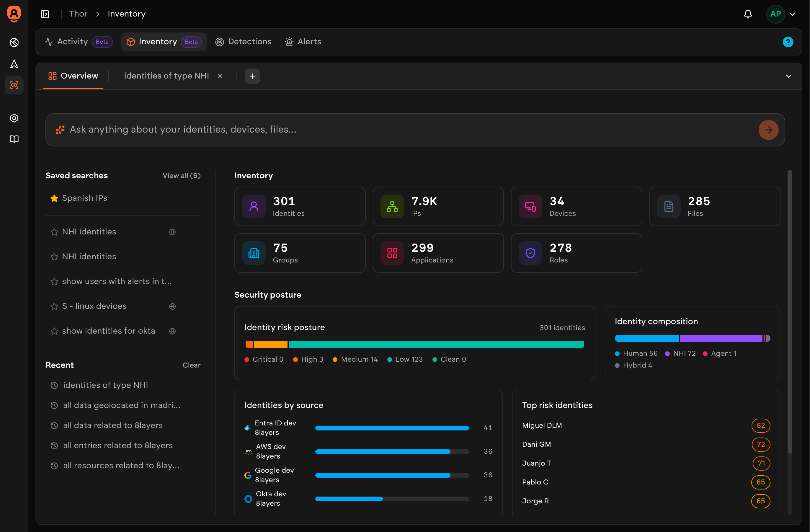
Task: Expand the user account chevron
Action: point(792,14)
